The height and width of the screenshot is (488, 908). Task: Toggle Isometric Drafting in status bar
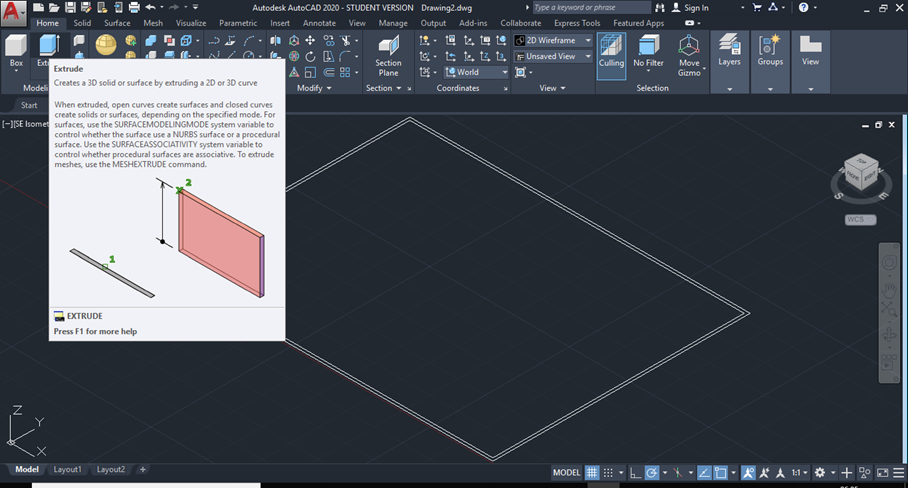pos(678,473)
